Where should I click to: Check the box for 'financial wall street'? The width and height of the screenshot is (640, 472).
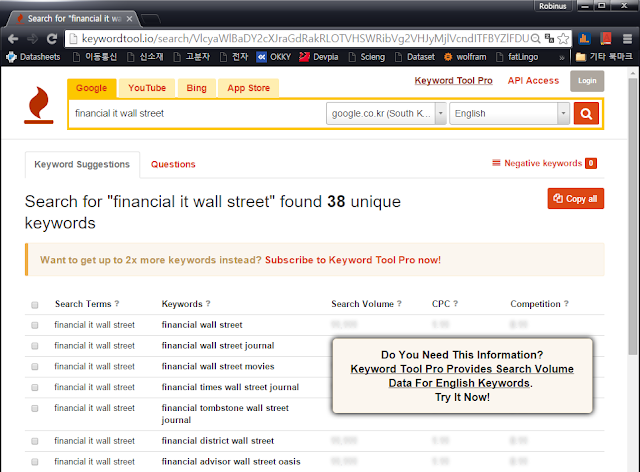tap(35, 325)
